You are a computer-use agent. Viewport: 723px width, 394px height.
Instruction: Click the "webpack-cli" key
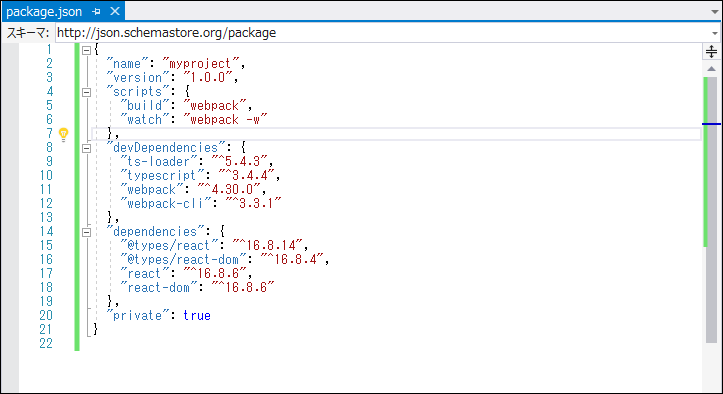(x=166, y=203)
